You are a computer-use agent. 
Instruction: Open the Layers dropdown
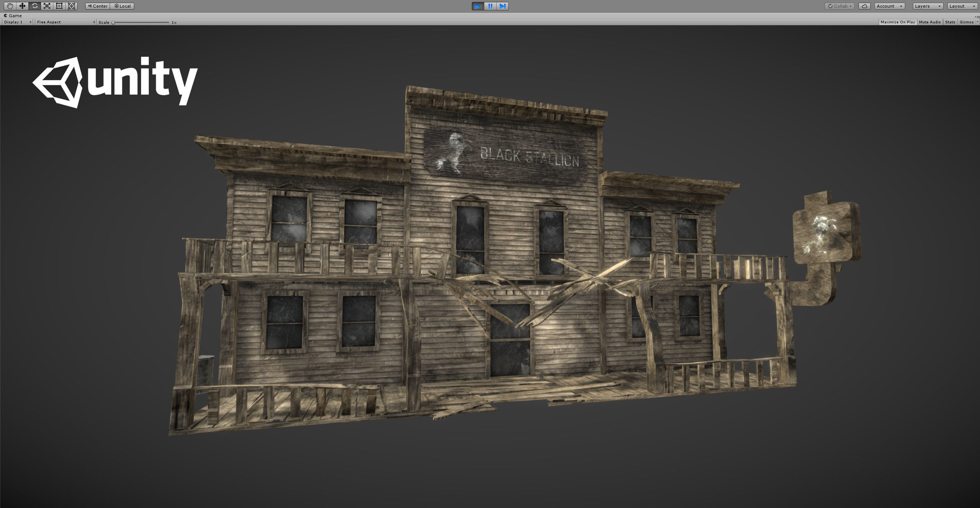click(x=927, y=6)
